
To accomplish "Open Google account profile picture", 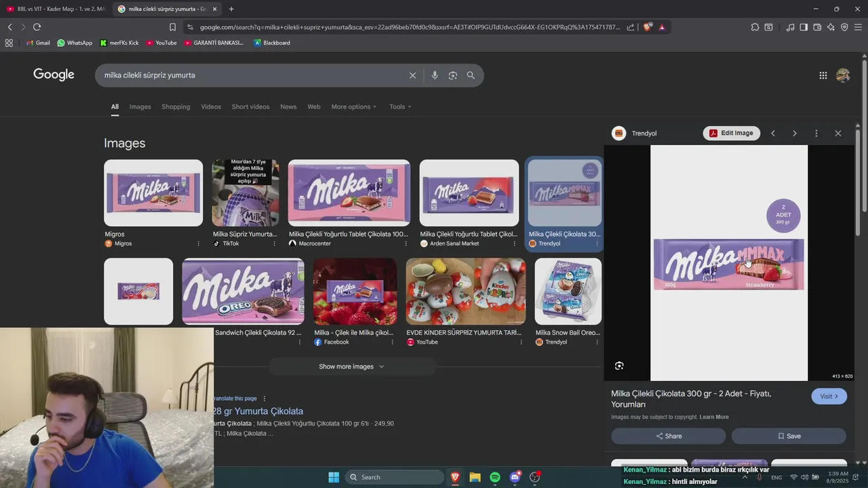I will [x=843, y=75].
